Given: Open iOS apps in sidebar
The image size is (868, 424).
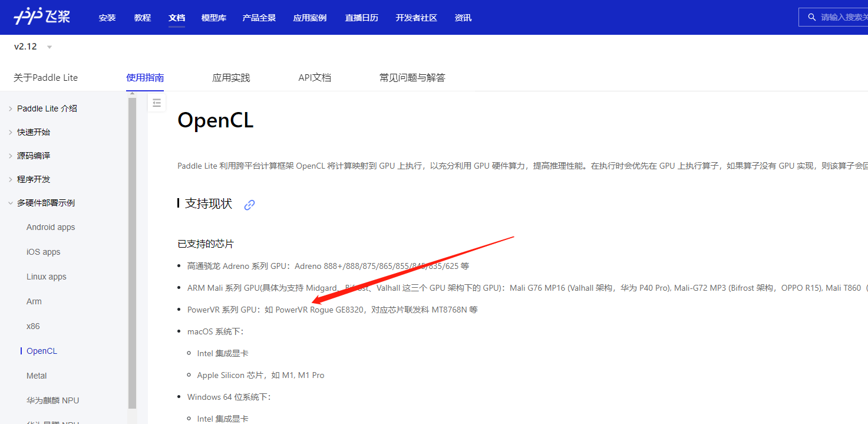Looking at the screenshot, I should tap(44, 252).
